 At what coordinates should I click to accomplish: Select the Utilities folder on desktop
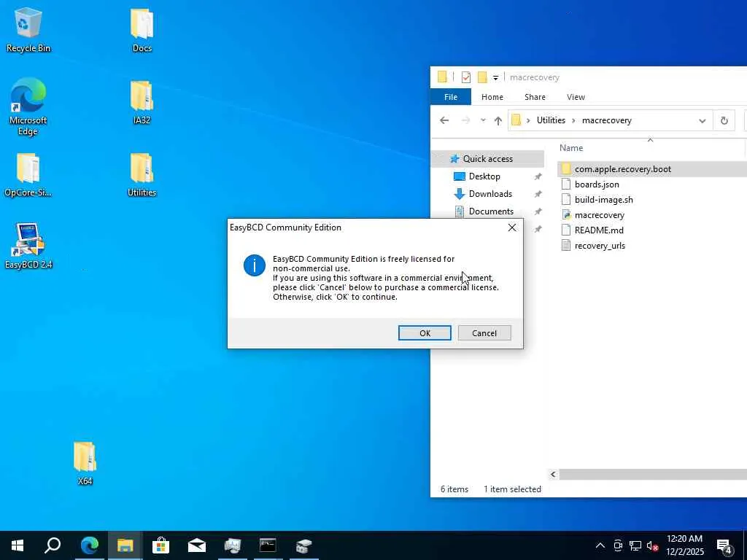coord(142,175)
